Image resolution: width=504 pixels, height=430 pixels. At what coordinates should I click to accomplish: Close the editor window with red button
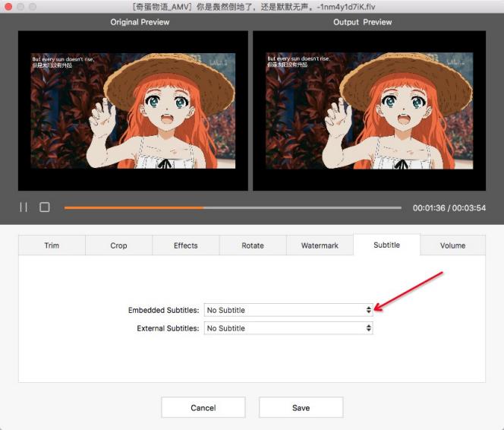tap(8, 7)
